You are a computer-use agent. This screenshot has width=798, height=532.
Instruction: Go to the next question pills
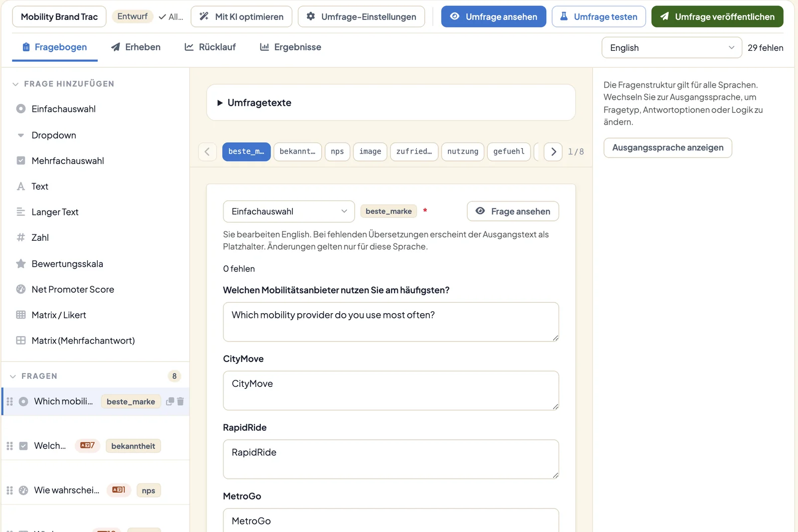(553, 152)
